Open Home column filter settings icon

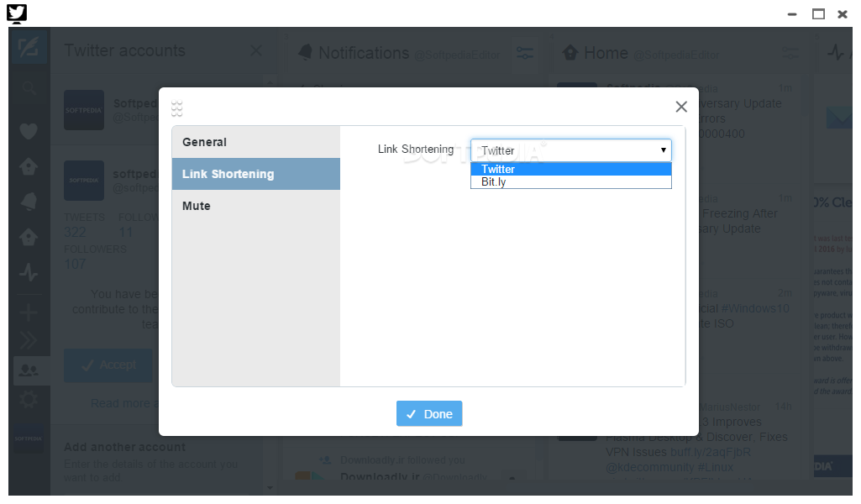pos(790,53)
